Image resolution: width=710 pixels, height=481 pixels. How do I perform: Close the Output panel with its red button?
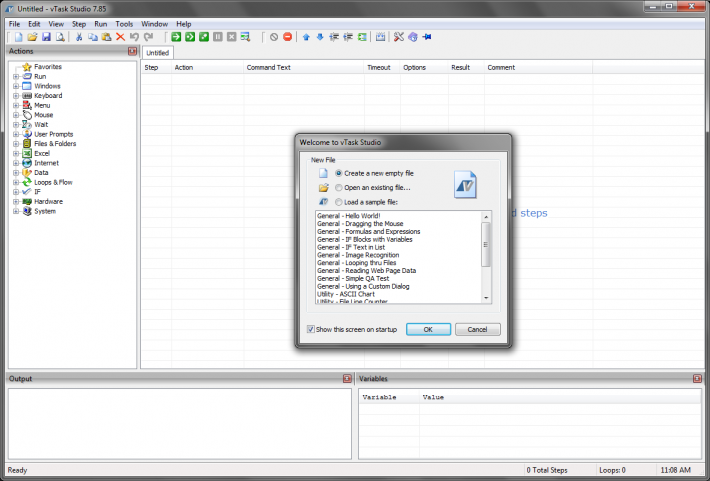[347, 379]
